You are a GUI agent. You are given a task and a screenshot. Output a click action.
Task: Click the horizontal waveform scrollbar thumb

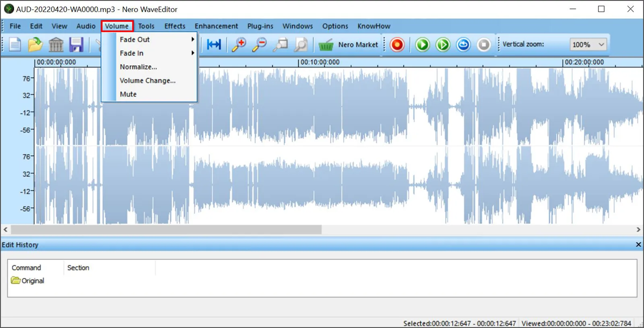[x=166, y=230]
